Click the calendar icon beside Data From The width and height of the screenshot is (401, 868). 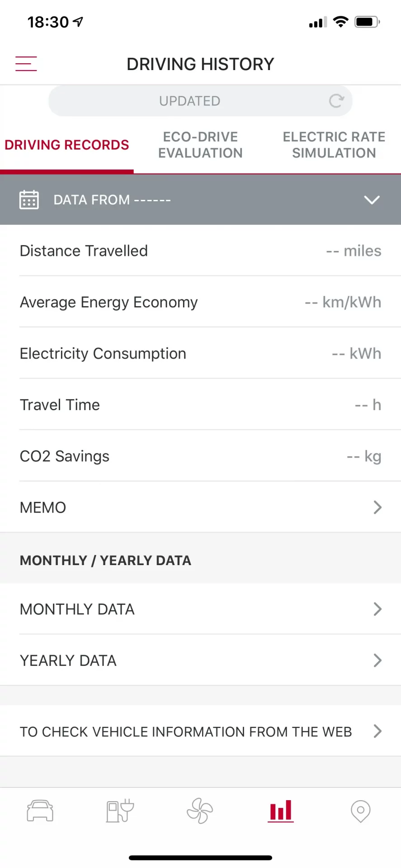(x=29, y=199)
